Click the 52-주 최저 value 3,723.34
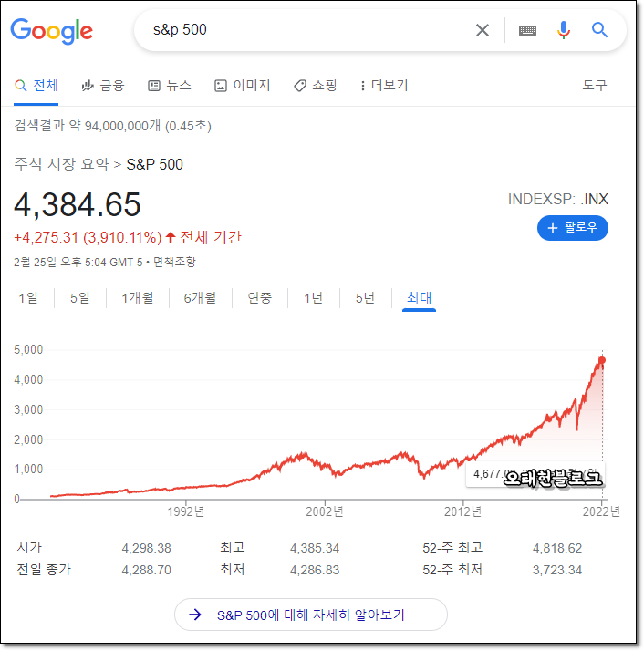644x651 pixels. 557,570
